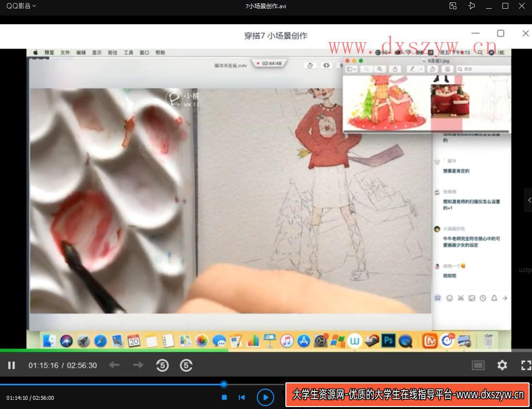This screenshot has width=532, height=409.
Task: Open the 帮助 menu
Action: 160,53
